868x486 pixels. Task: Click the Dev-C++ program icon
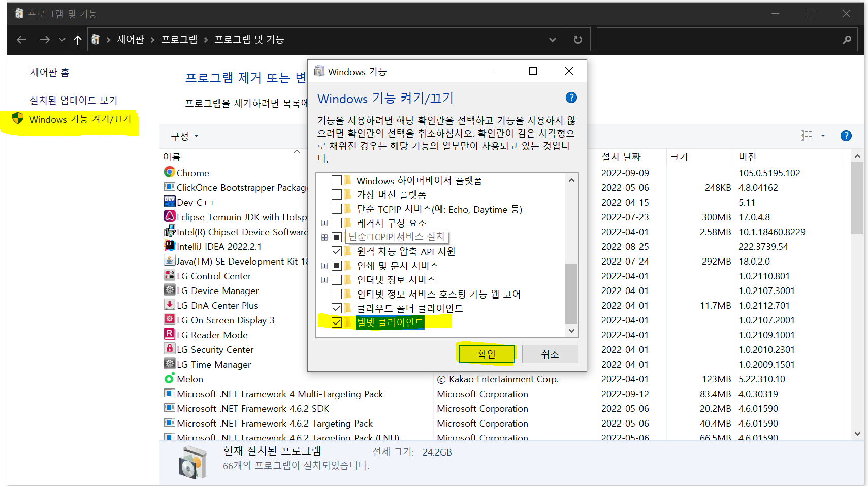[170, 202]
